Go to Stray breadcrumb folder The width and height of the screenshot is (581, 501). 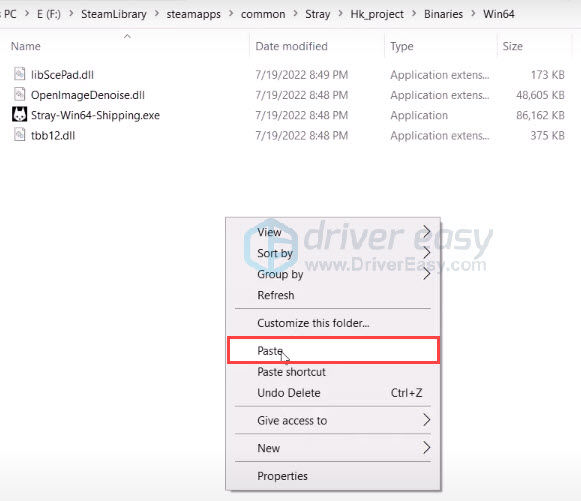click(x=318, y=14)
